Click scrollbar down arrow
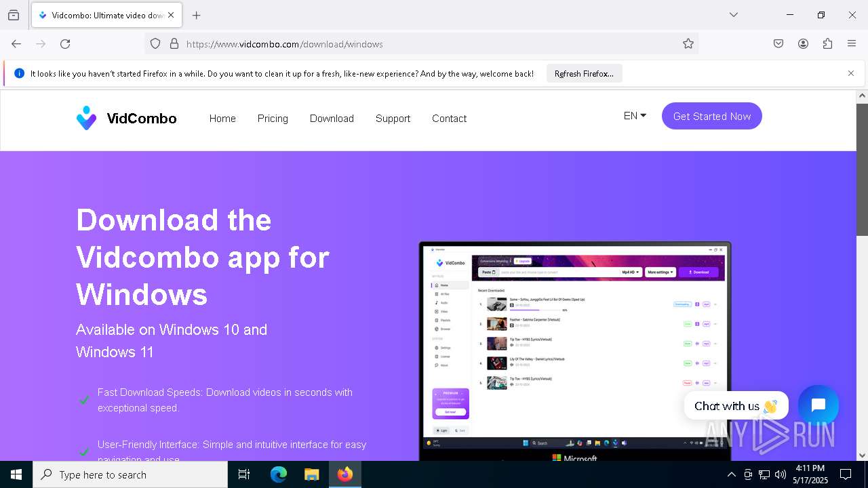868x488 pixels. (862, 455)
